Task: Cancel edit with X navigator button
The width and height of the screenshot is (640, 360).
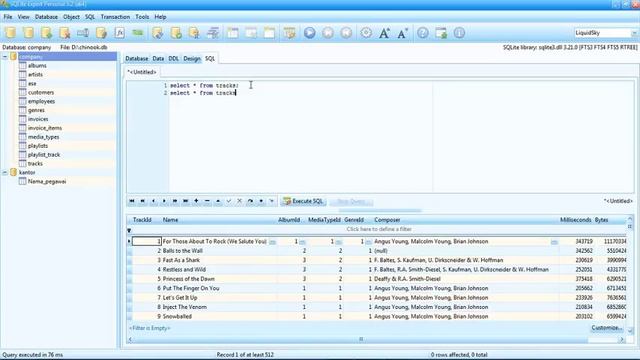Action: click(x=239, y=201)
